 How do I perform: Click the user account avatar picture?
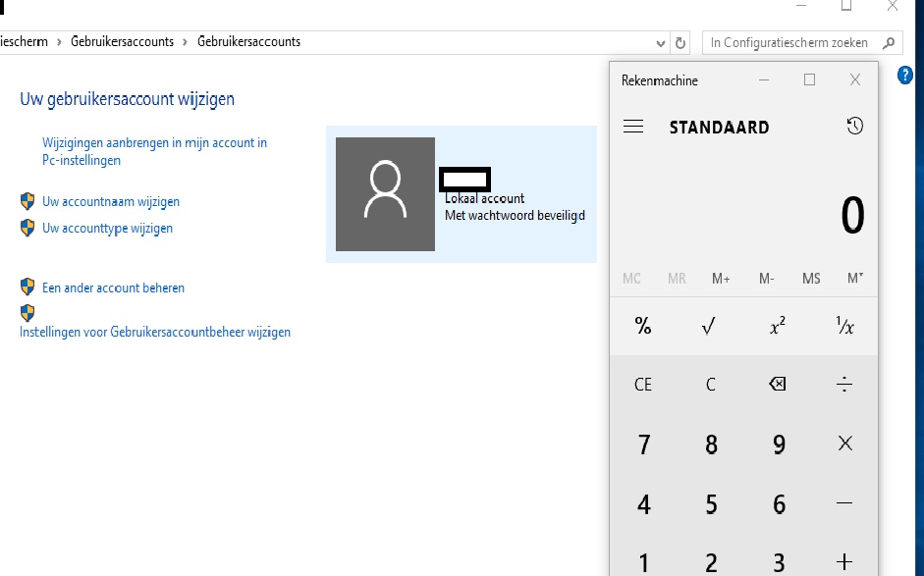click(385, 193)
